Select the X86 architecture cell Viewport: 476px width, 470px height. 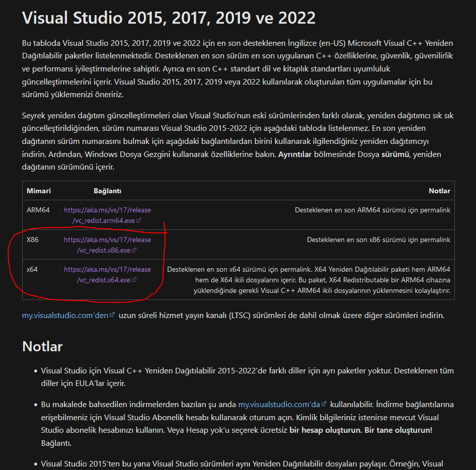(33, 240)
